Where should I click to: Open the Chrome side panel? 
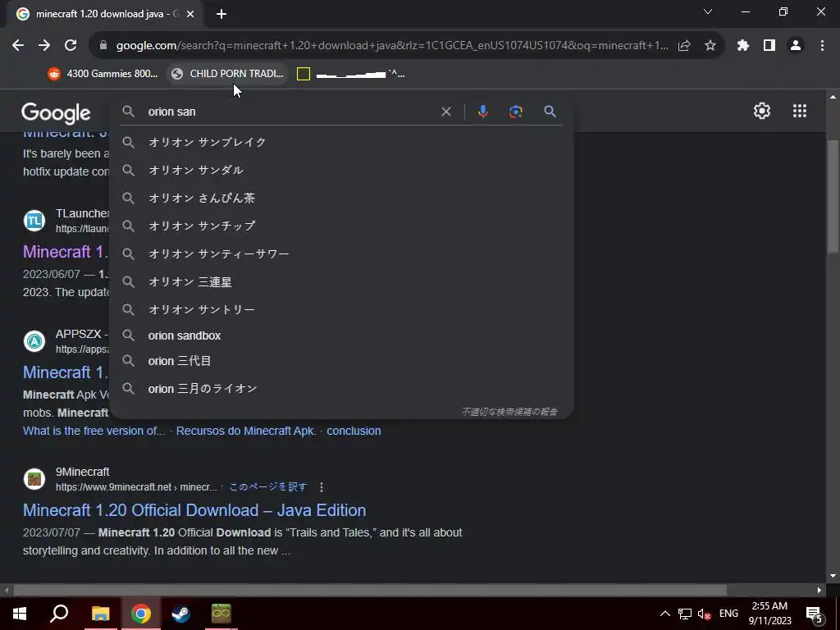(769, 46)
